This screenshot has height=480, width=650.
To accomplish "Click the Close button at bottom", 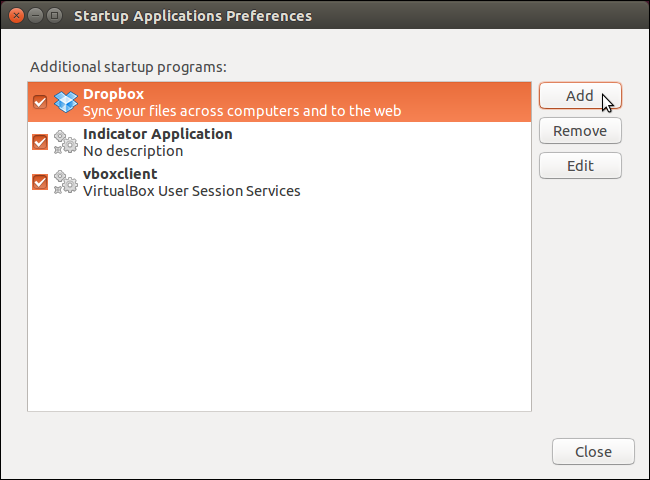I will click(593, 451).
